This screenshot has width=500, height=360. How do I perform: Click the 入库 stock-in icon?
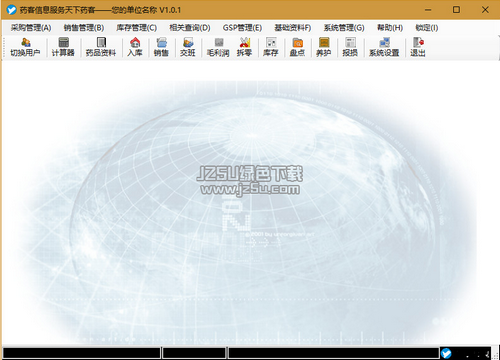[x=135, y=47]
